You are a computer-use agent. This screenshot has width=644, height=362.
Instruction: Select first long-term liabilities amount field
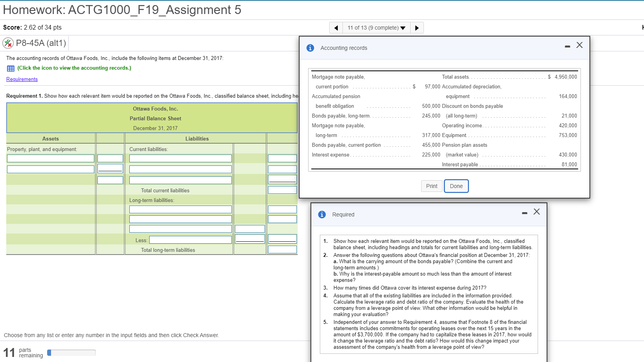pyautogui.click(x=282, y=209)
